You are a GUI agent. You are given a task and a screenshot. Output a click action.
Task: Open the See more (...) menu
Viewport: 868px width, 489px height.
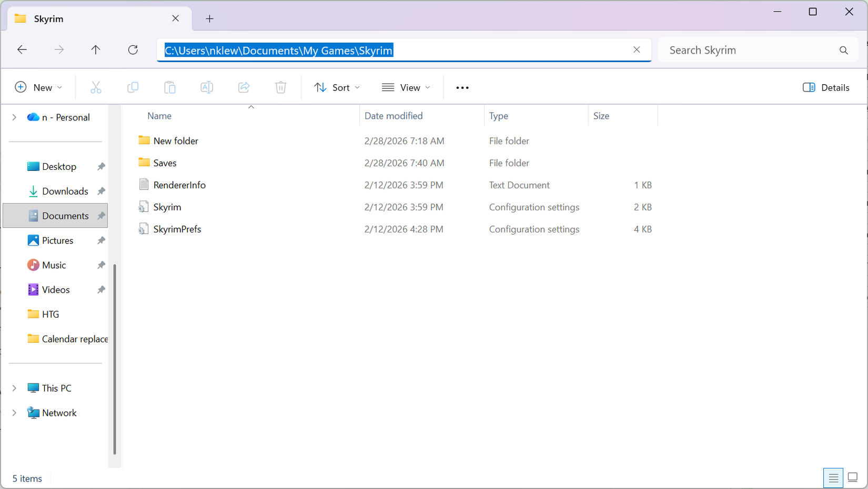coord(462,87)
